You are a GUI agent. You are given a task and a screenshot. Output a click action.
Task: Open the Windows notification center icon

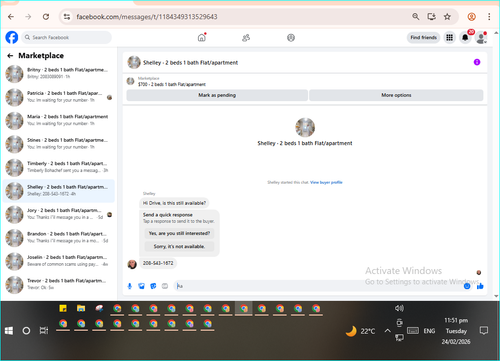pos(484,331)
